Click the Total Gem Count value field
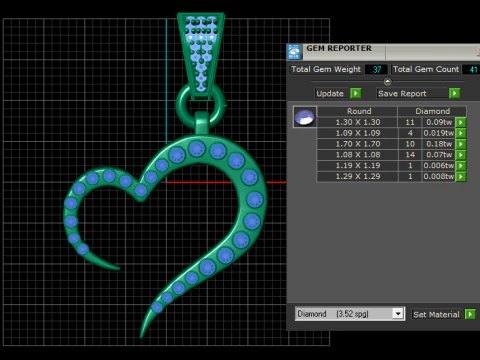The image size is (480, 360). 472,69
